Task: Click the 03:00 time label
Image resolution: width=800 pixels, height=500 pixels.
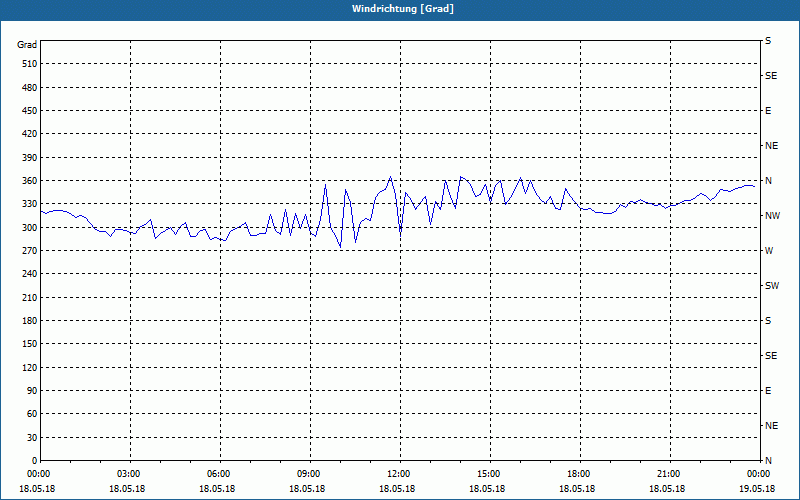Action: click(x=127, y=474)
